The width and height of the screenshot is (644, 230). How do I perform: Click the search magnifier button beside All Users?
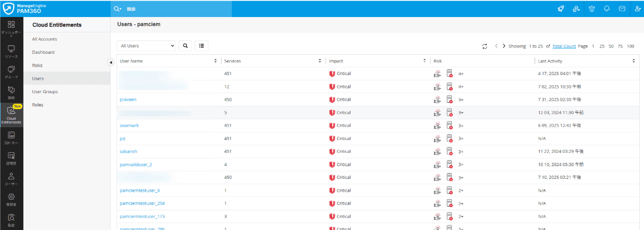[x=186, y=46]
